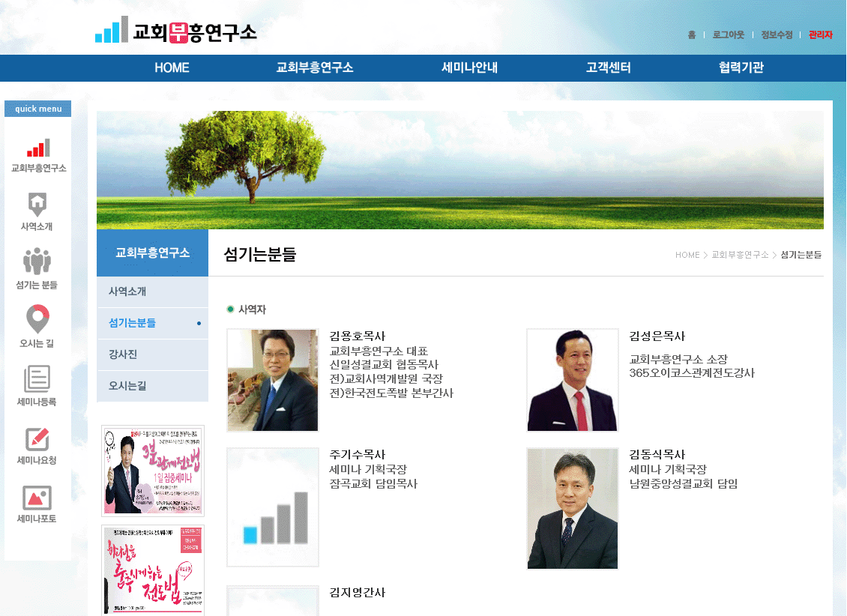Click the quick menu header label
This screenshot has height=616, width=847.
tap(37, 109)
